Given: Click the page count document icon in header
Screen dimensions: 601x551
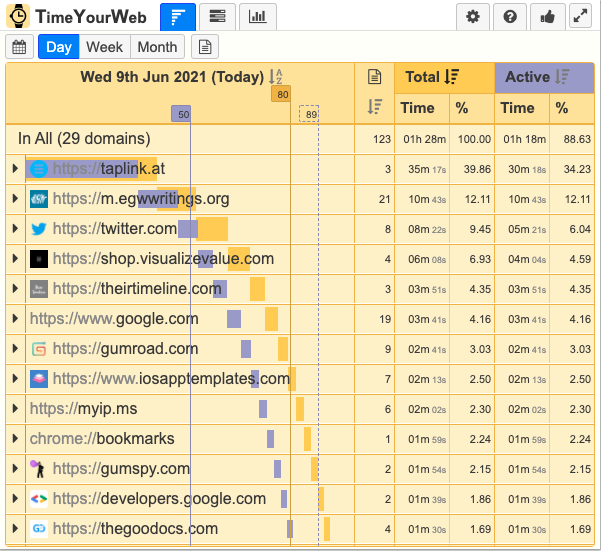Looking at the screenshot, I should 374,77.
